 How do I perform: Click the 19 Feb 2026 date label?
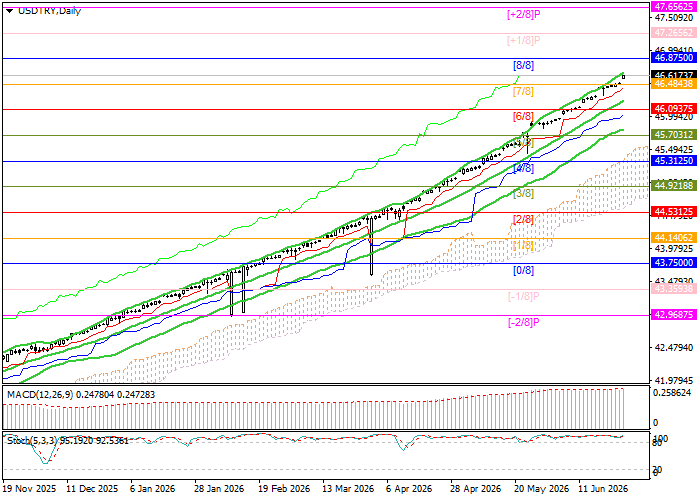[x=284, y=489]
